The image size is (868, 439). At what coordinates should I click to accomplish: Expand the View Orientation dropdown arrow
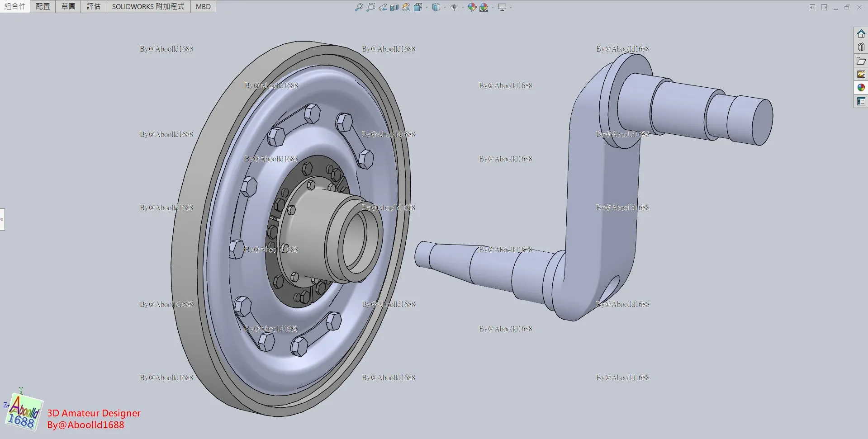[x=427, y=7]
